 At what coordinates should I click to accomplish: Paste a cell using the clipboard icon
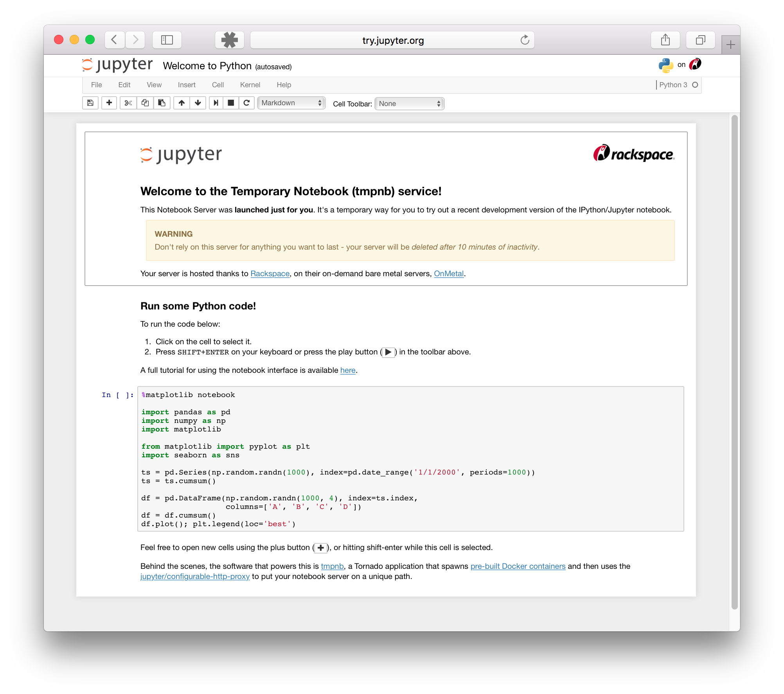(x=162, y=103)
